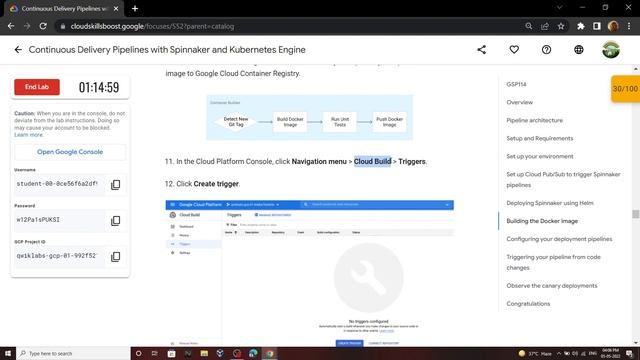
Task: Click the Cortana circle on taskbar
Action: click(x=138, y=353)
